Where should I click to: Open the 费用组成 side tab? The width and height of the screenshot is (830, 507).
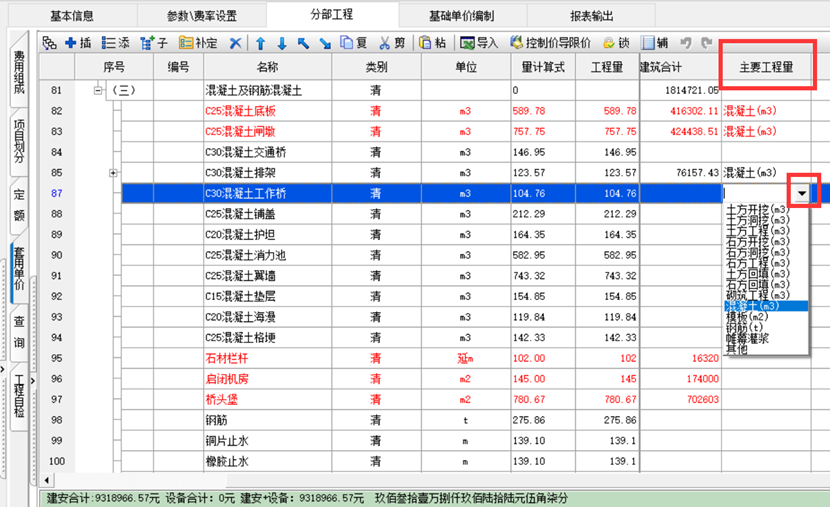19,71
